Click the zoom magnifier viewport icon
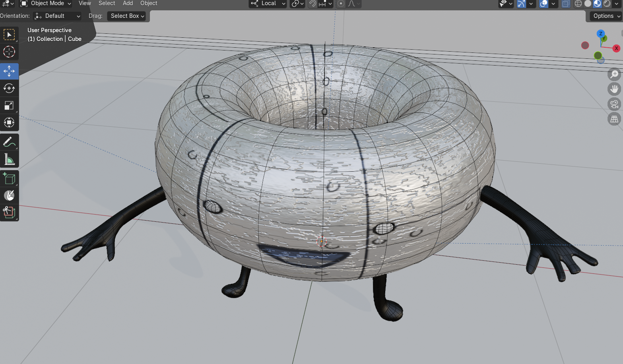 click(x=614, y=74)
